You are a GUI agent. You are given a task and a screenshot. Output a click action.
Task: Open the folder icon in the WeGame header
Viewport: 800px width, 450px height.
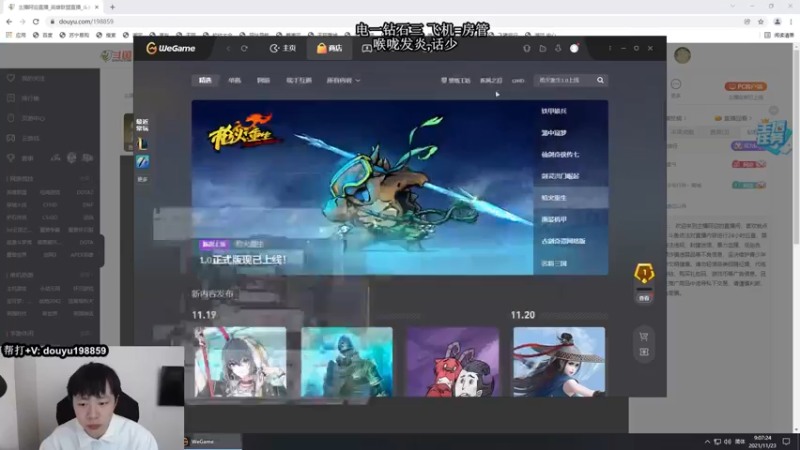[543, 48]
